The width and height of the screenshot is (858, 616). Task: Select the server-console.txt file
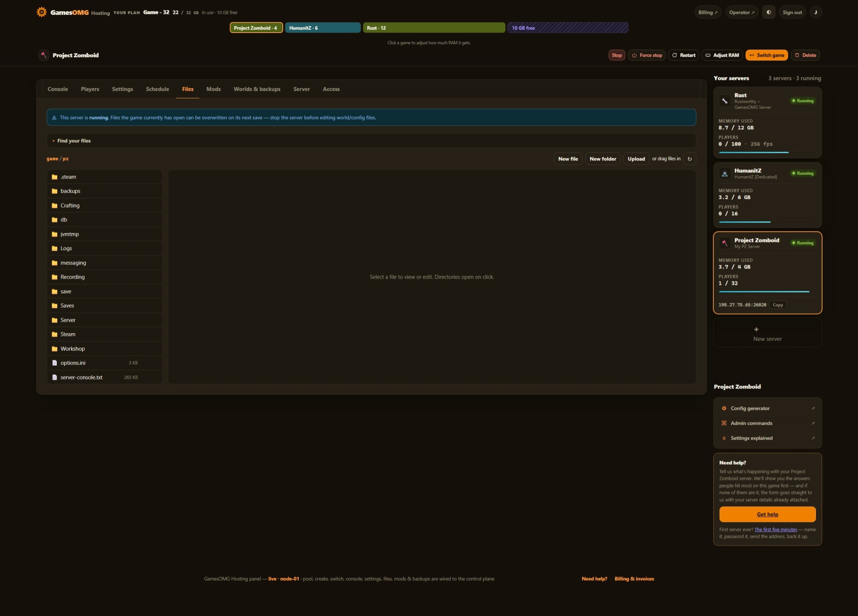coord(105,377)
